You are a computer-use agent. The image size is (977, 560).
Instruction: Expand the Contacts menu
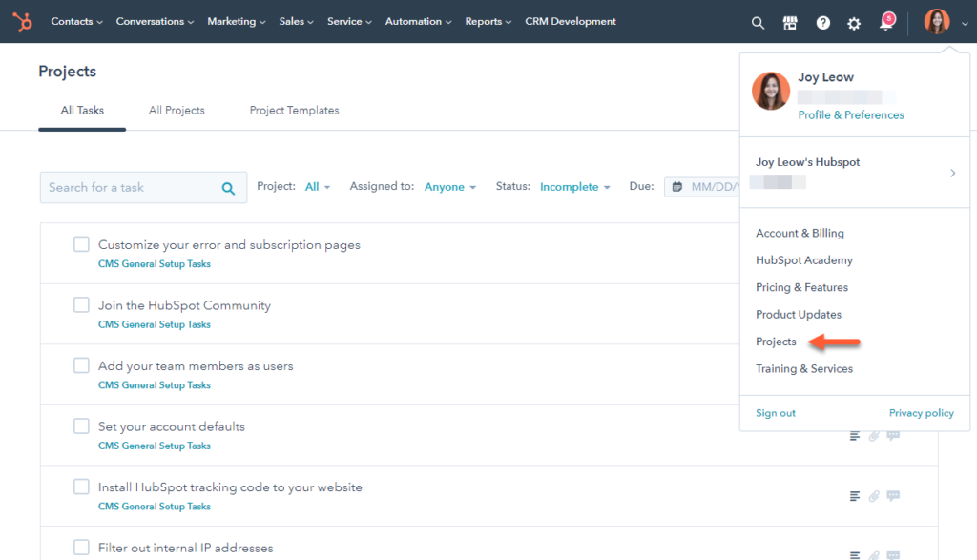point(76,22)
